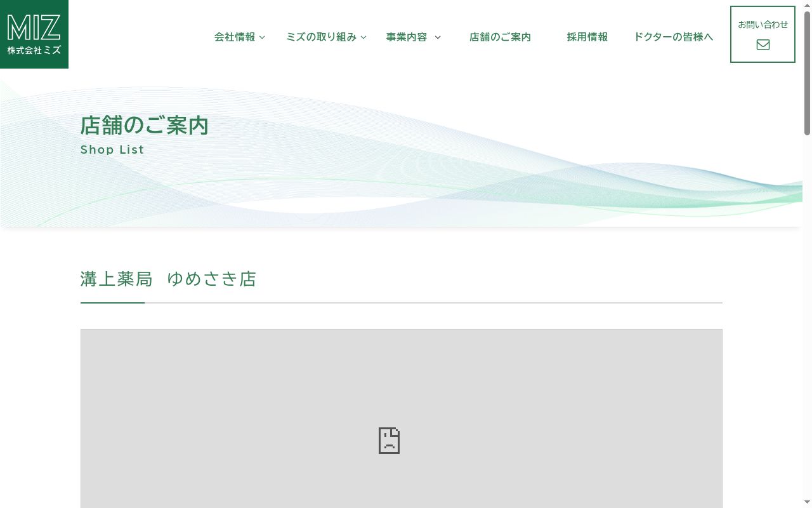Screen dimensions: 812x508
Task: Expand the 事業内容 dropdown chevron
Action: (x=438, y=37)
